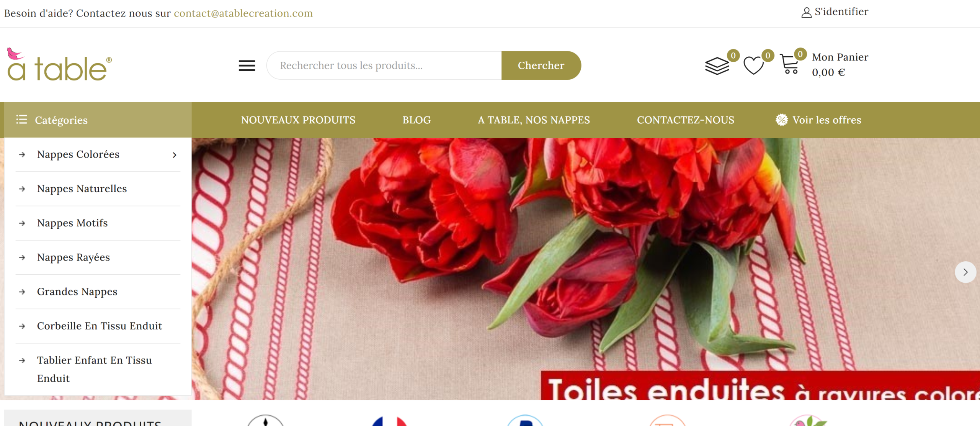Open the hamburger menu beside search

pyautogui.click(x=247, y=66)
